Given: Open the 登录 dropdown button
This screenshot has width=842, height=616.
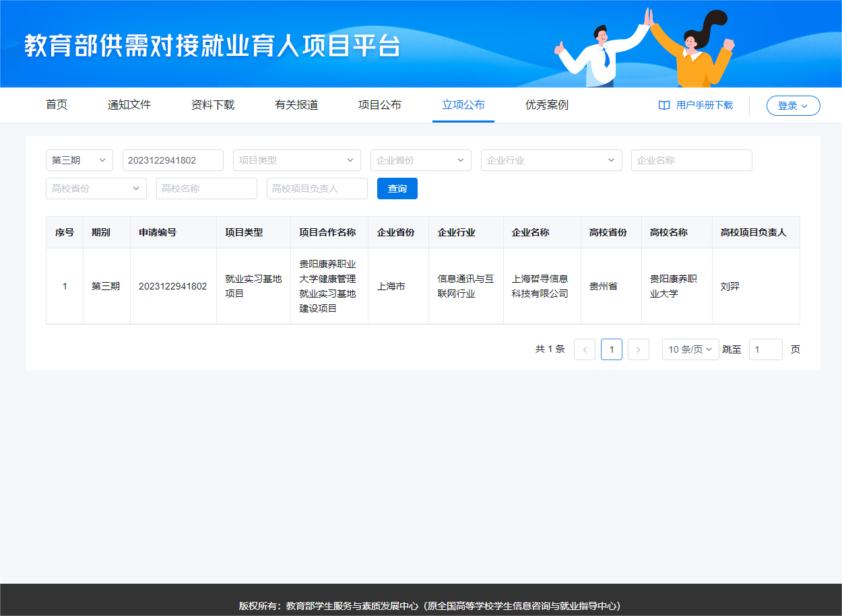Looking at the screenshot, I should 793,106.
